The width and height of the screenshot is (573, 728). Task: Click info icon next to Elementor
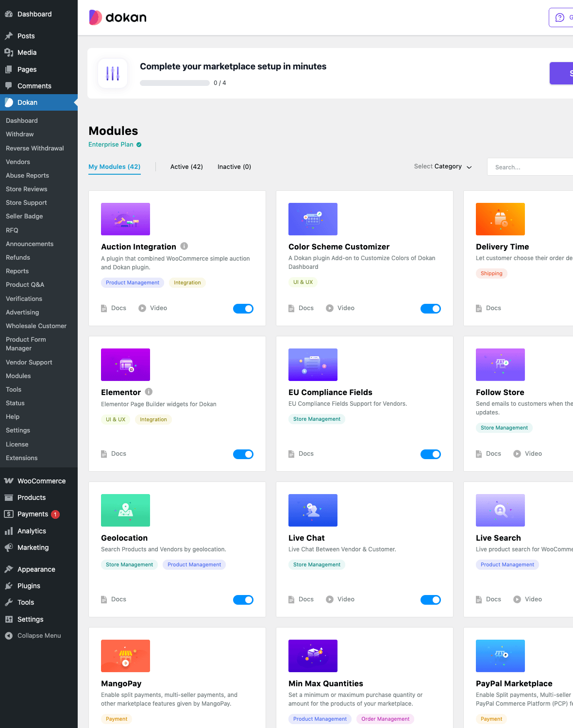click(149, 392)
